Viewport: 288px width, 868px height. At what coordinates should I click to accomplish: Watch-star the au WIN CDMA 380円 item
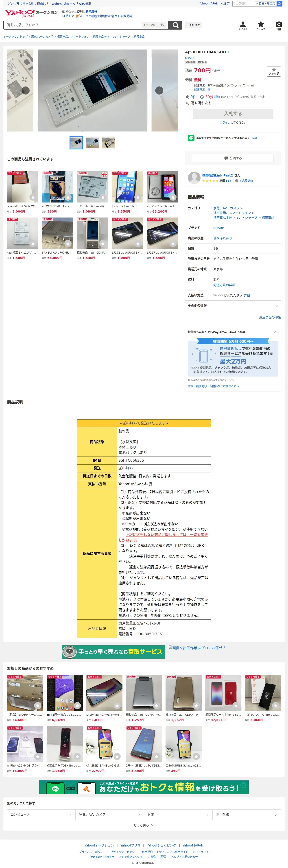tap(68, 197)
